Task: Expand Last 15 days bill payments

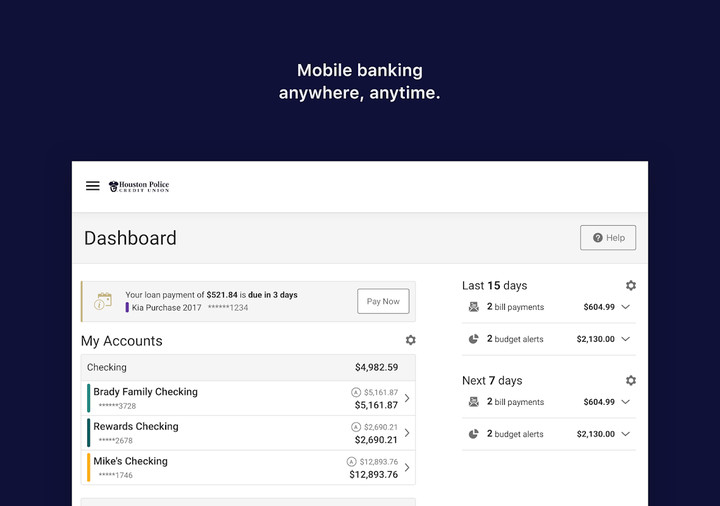Action: click(x=625, y=307)
